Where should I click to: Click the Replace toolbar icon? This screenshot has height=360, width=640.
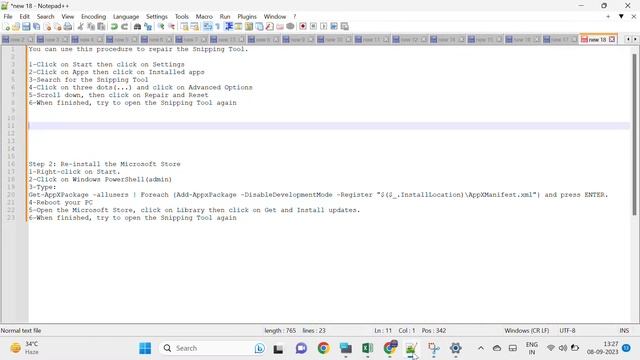(x=148, y=27)
